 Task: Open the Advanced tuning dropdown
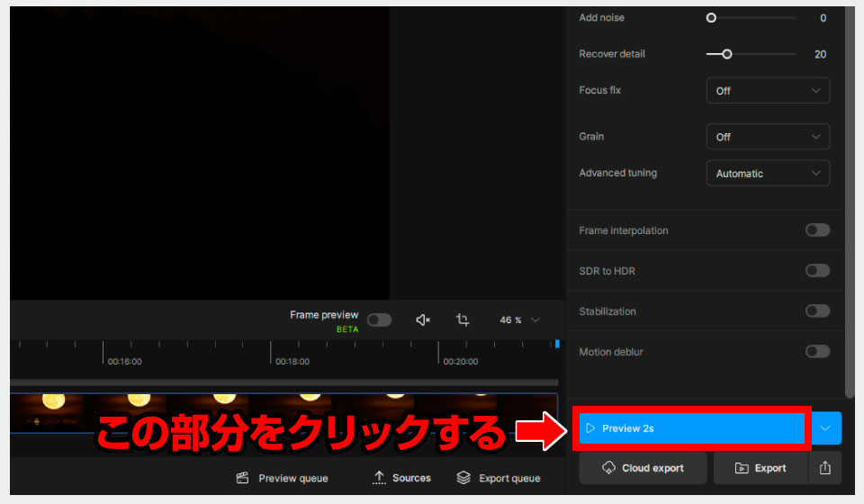pos(768,174)
